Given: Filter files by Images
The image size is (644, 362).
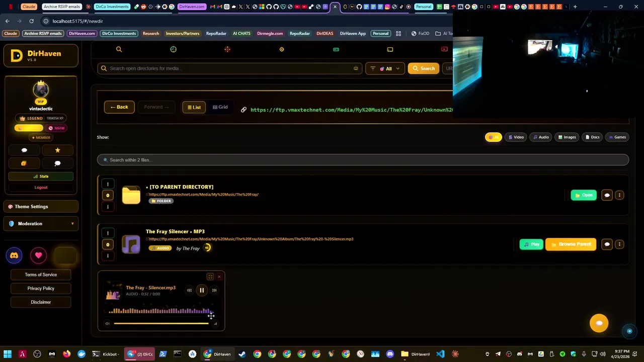Looking at the screenshot, I should 567,137.
